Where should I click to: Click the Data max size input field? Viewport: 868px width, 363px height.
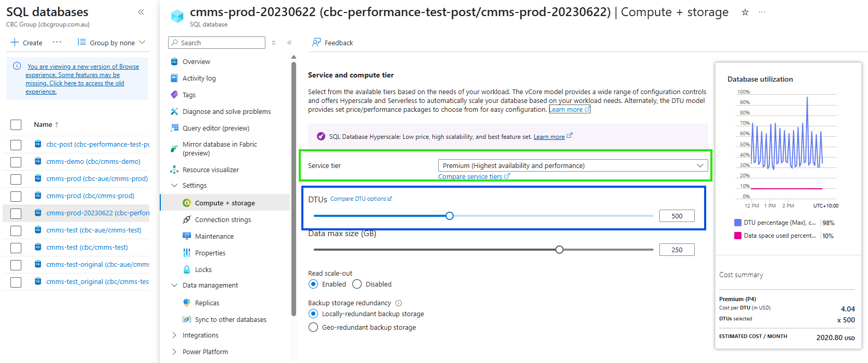(676, 250)
